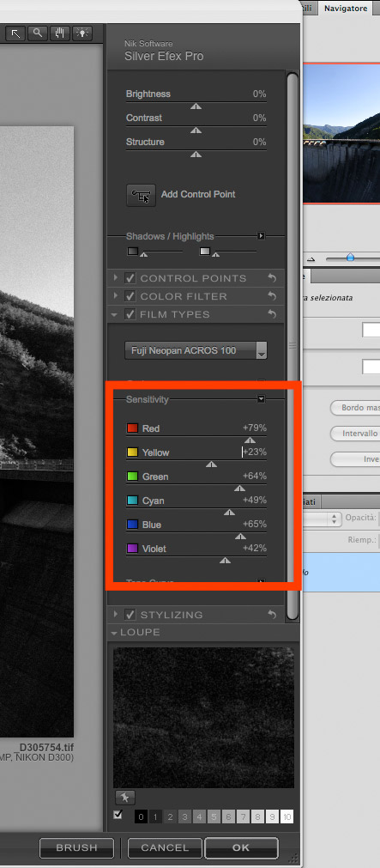
Task: Expand the Control Points section triangle
Action: 116,278
